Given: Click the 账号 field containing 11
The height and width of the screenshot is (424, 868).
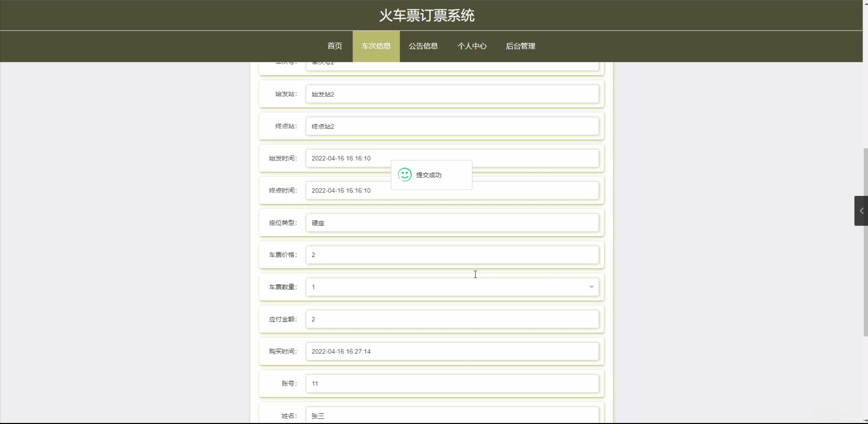Looking at the screenshot, I should pyautogui.click(x=452, y=384).
